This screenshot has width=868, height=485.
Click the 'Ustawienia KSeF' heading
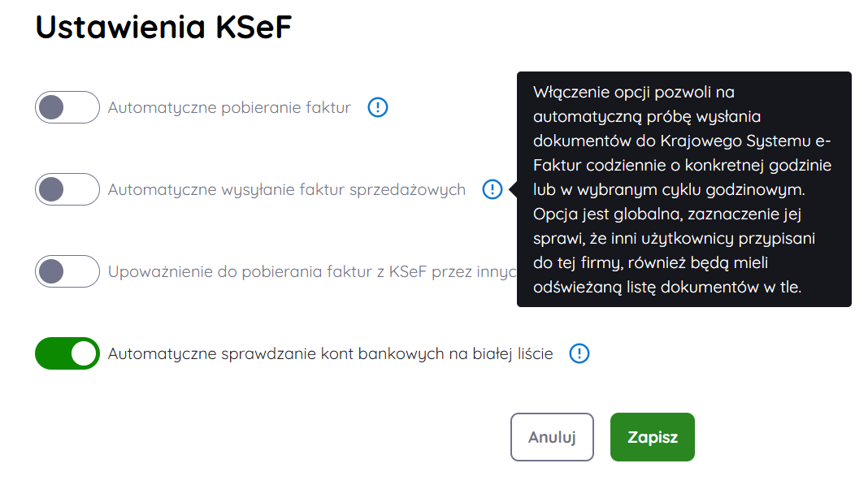tap(163, 28)
